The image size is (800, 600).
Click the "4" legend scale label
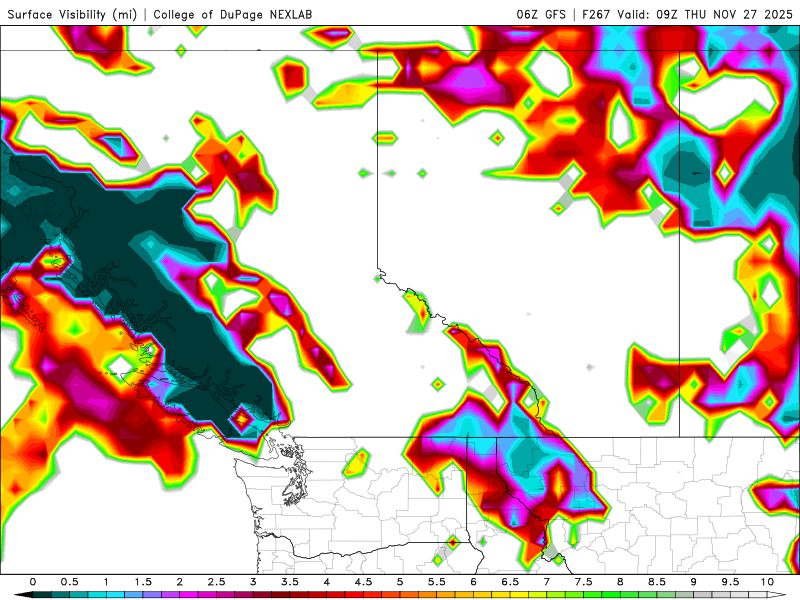pyautogui.click(x=327, y=582)
